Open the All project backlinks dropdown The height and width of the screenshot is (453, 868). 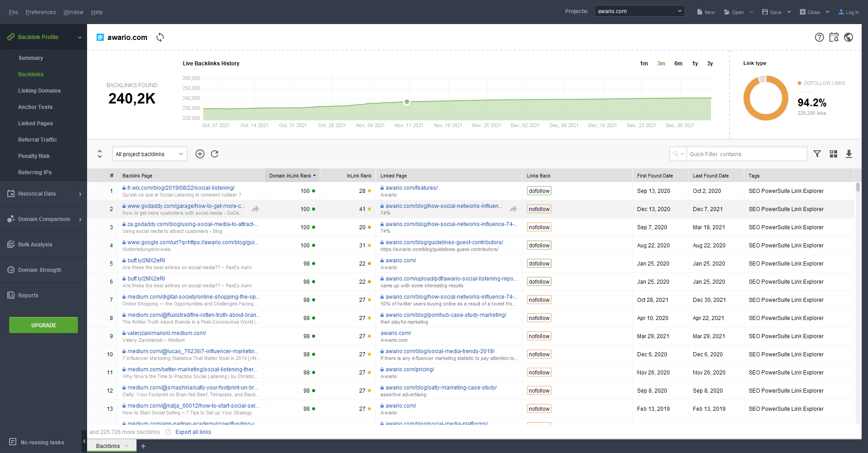pyautogui.click(x=150, y=154)
